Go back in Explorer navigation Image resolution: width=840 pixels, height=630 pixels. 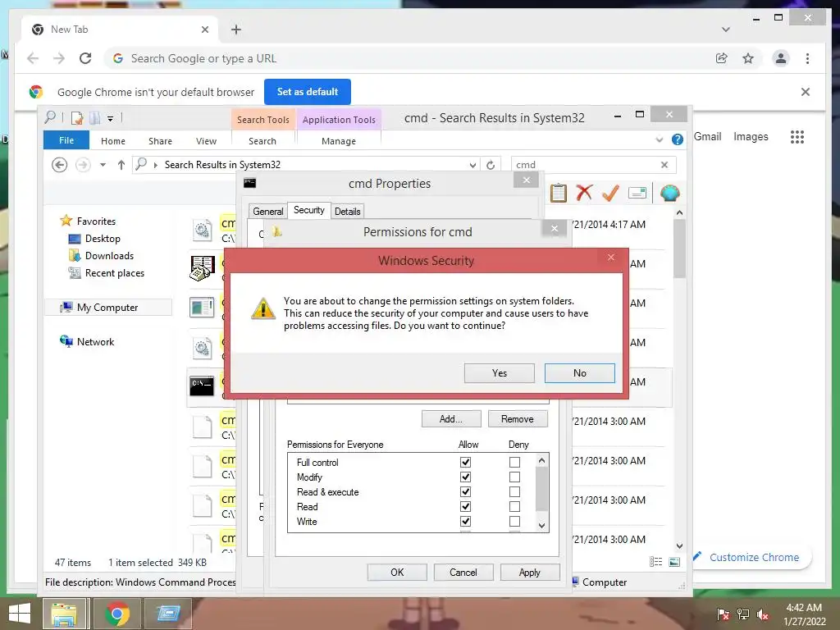coord(59,164)
